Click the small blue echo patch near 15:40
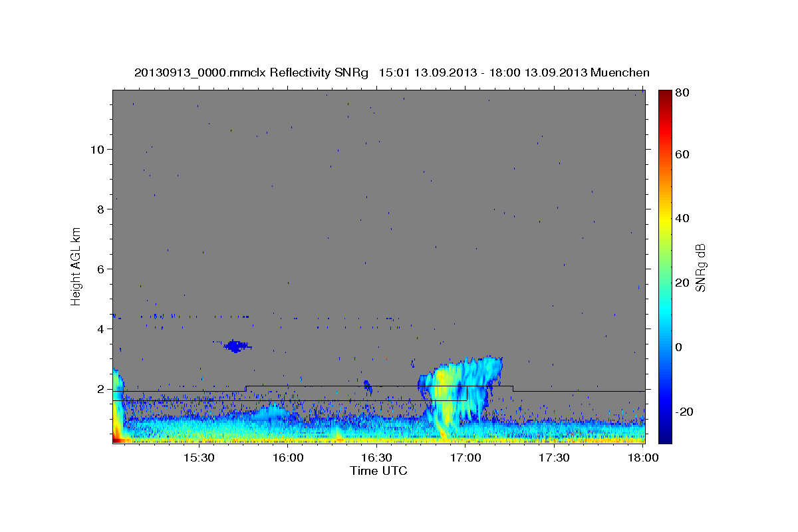798x532 pixels. 234,346
